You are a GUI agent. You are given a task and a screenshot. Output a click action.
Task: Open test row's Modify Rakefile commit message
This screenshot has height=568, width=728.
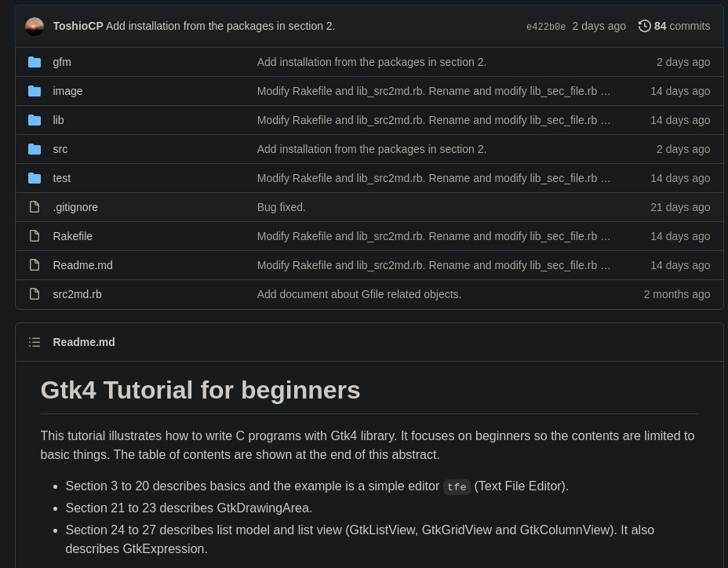tap(427, 178)
